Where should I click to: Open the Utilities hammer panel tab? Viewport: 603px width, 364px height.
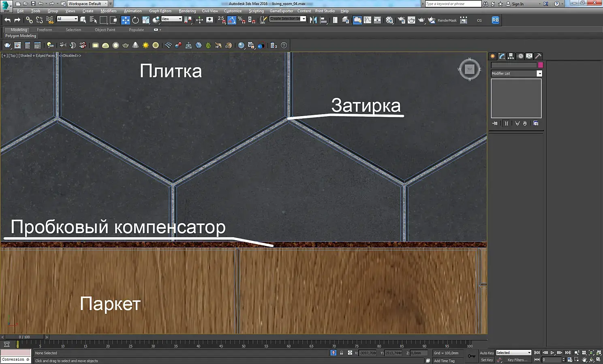tap(538, 56)
